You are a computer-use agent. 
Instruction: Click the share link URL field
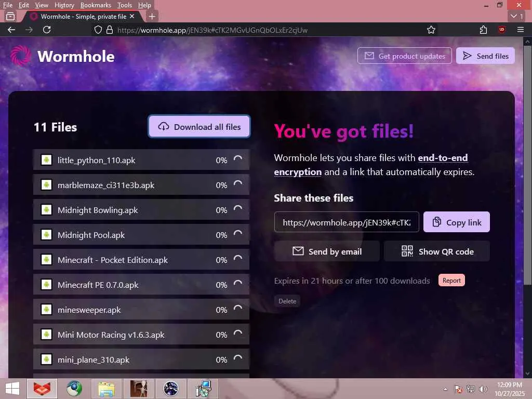click(347, 222)
